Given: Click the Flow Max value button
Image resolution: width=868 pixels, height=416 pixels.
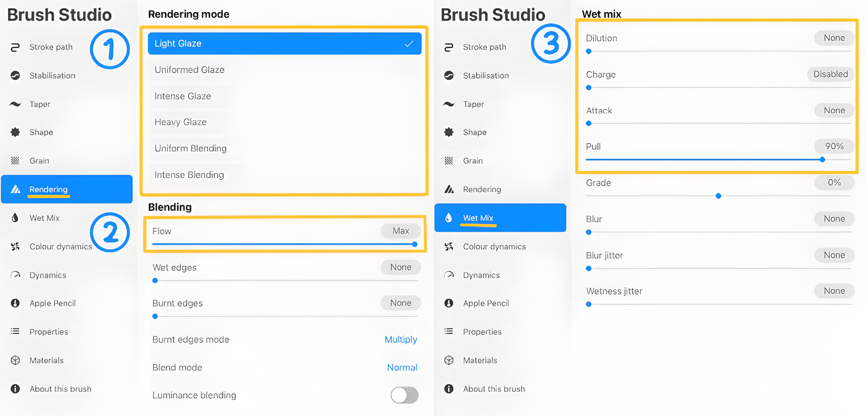Looking at the screenshot, I should click(400, 231).
